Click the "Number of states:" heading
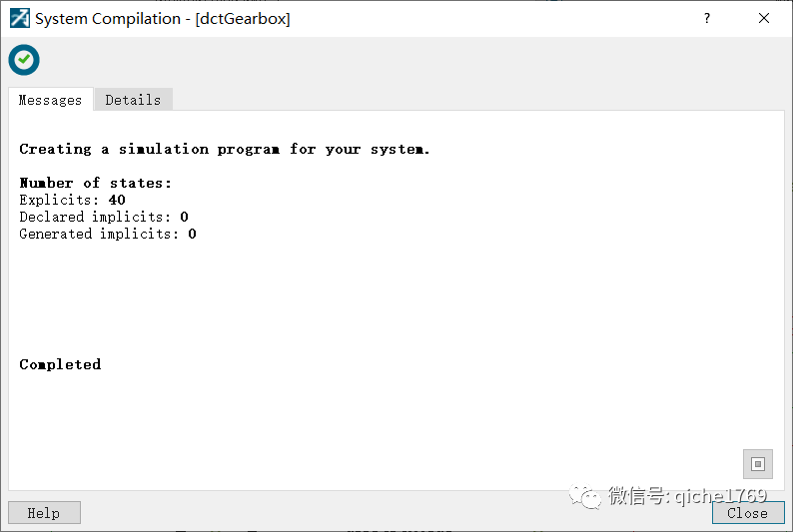 [x=96, y=183]
